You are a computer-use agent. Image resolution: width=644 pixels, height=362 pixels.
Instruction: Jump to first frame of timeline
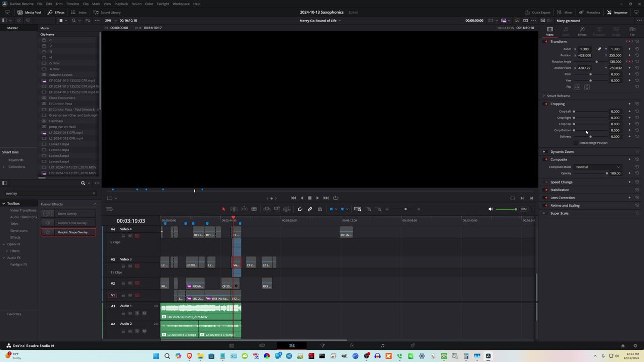tap(293, 198)
